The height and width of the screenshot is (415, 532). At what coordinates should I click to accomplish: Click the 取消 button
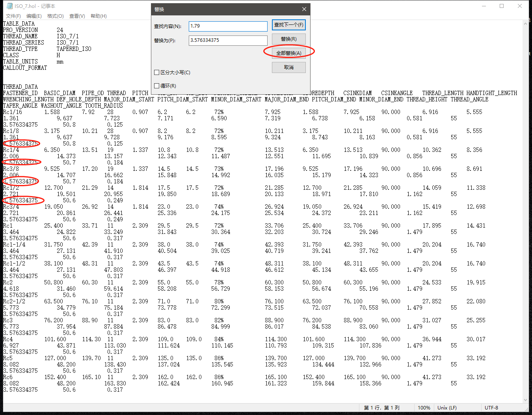pyautogui.click(x=288, y=67)
